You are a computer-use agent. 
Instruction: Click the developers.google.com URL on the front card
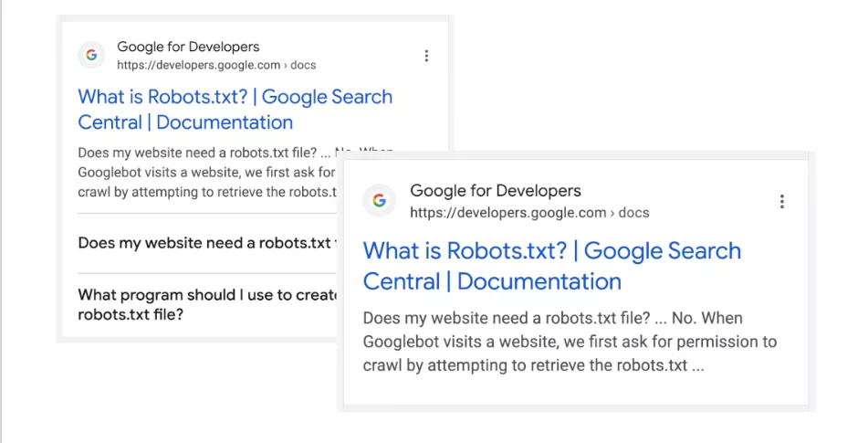[x=529, y=213]
